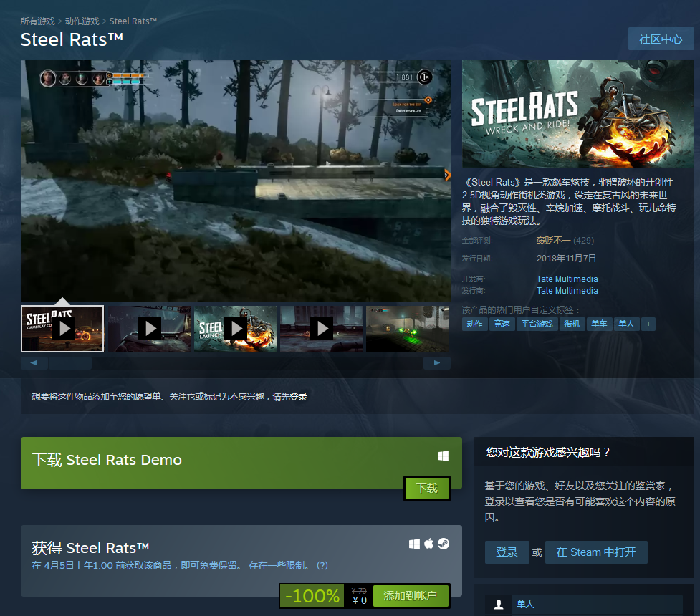Open the Tate Multimedia developer page
700x616 pixels.
567,279
